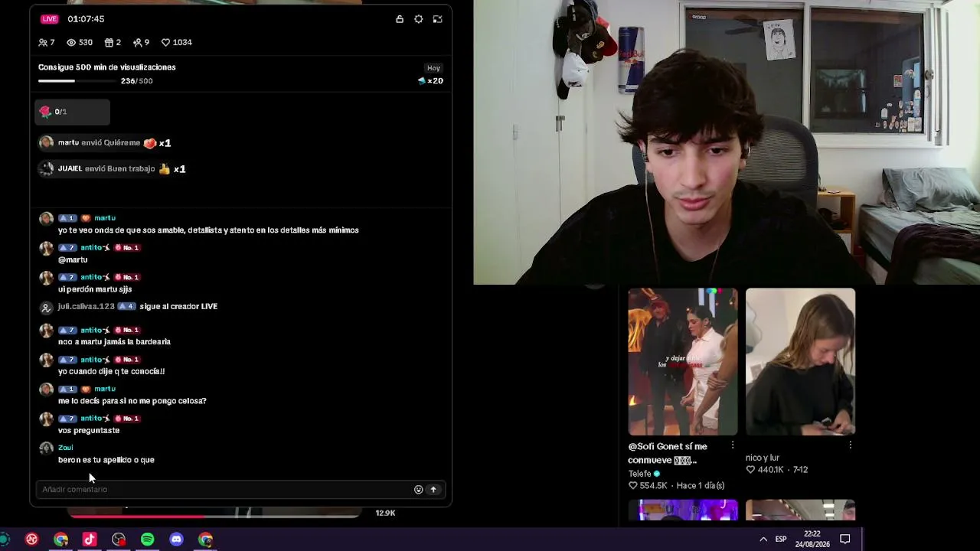Open options menu for the Sofi Gonet video
Viewport: 980px width, 551px height.
[733, 445]
